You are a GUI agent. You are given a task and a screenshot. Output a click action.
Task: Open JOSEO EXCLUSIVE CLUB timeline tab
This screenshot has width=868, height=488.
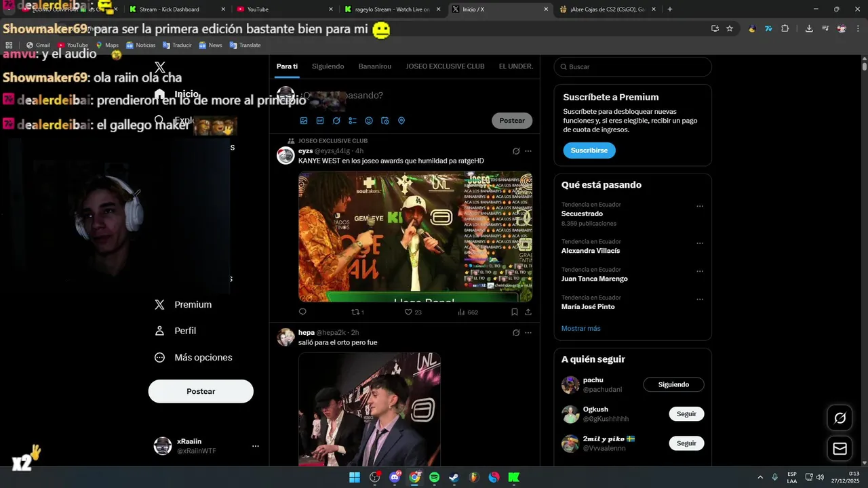pyautogui.click(x=445, y=66)
